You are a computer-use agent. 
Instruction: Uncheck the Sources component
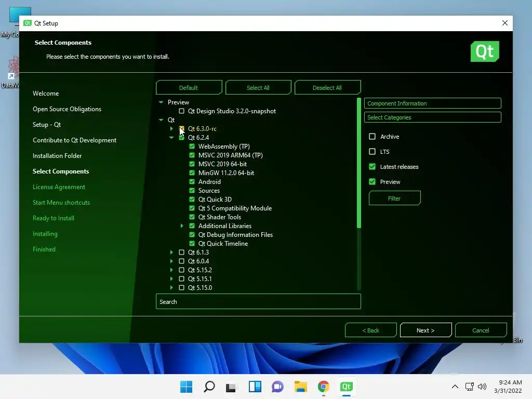[x=192, y=190]
